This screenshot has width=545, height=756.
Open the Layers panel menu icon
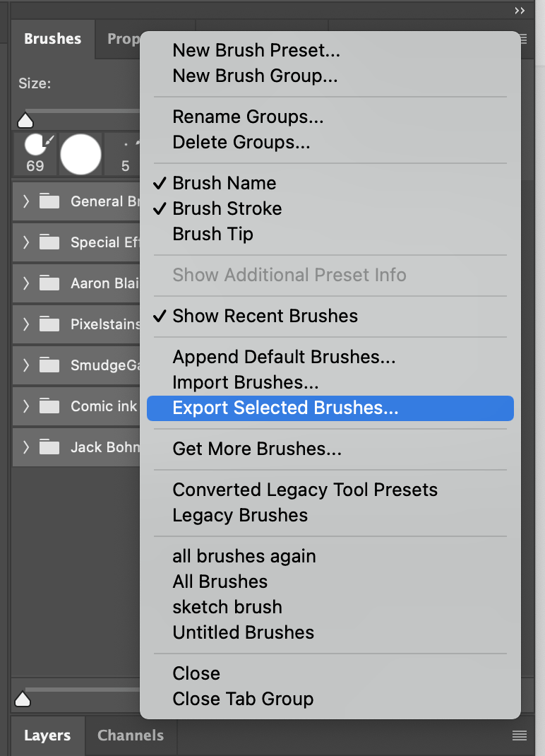pyautogui.click(x=520, y=735)
